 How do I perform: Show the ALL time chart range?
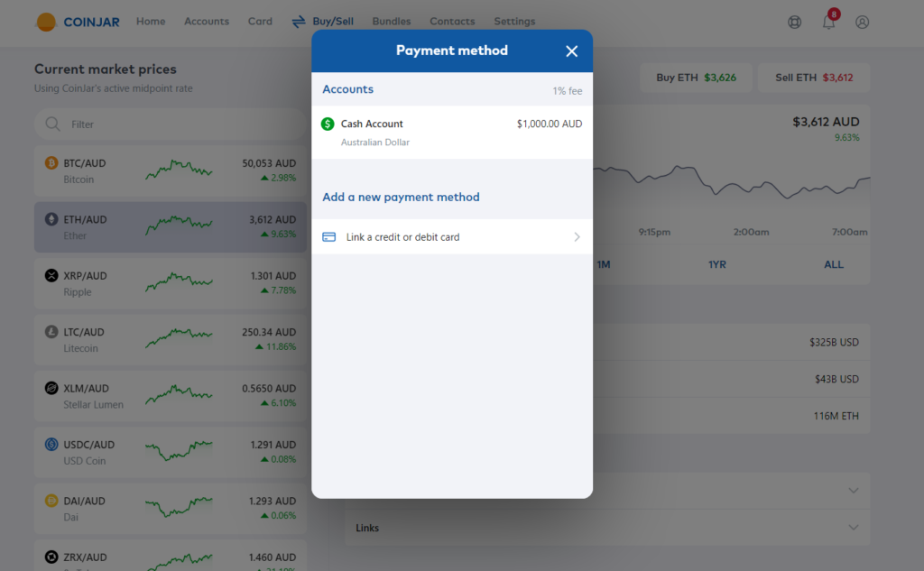coord(834,264)
